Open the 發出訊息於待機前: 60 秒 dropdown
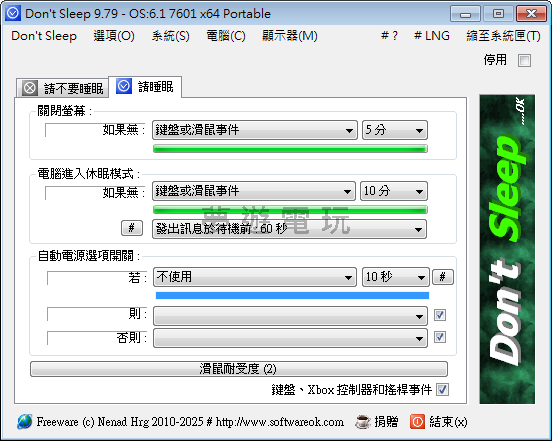 click(x=289, y=229)
